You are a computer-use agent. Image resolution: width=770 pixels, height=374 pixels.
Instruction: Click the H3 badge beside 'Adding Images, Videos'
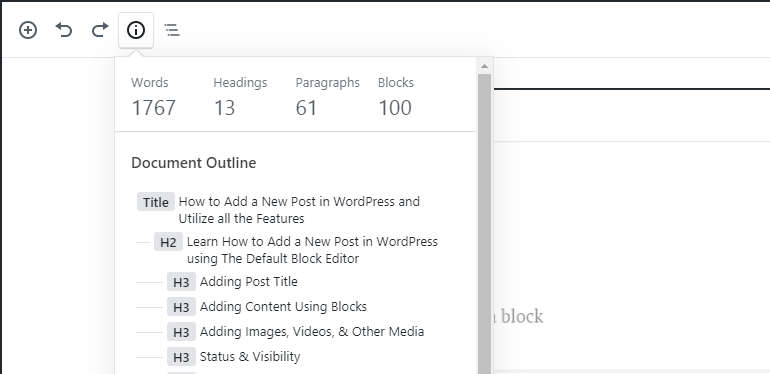coord(181,332)
